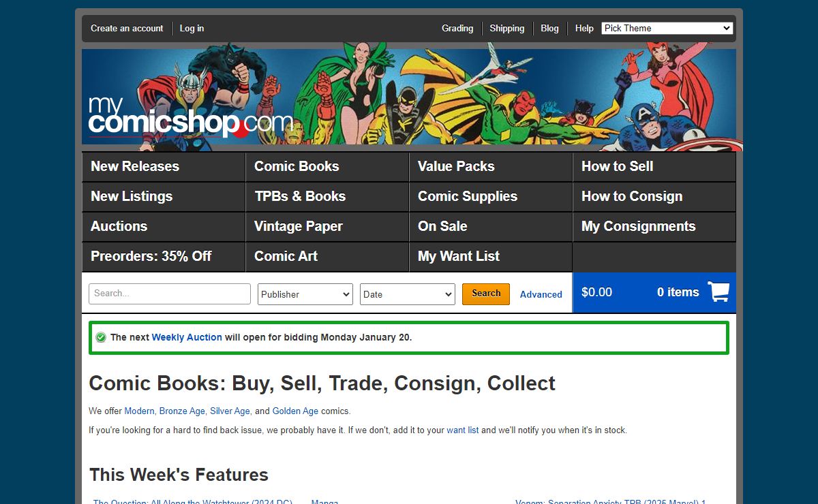Open Comic Art menu item
Image resolution: width=818 pixels, height=504 pixels.
point(327,256)
